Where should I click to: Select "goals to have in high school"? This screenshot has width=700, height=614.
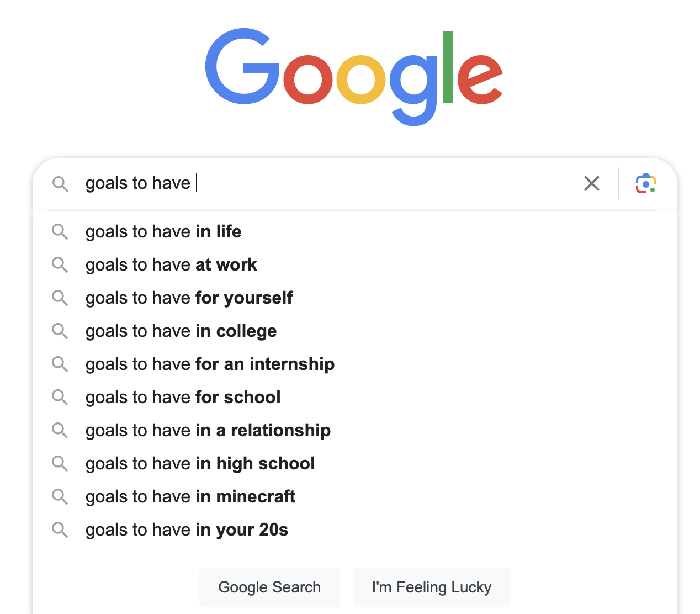tap(200, 464)
